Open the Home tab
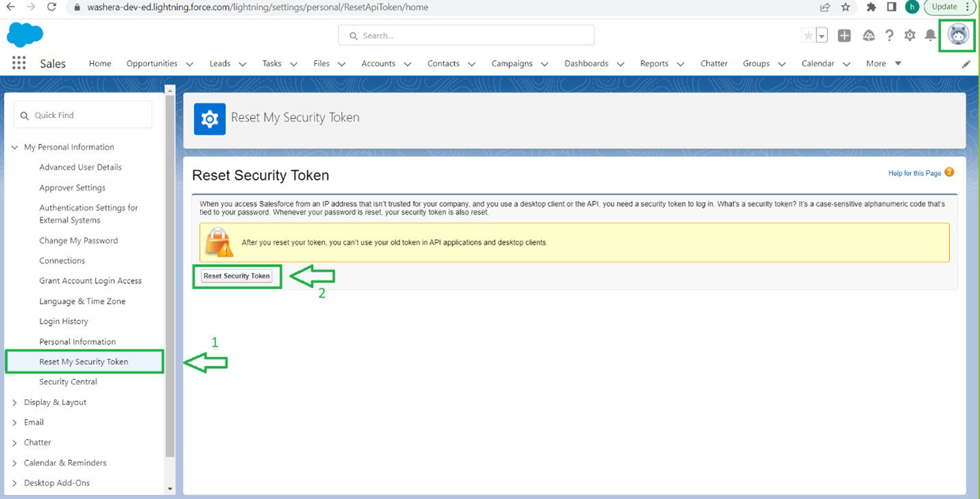This screenshot has width=980, height=499. coord(100,63)
